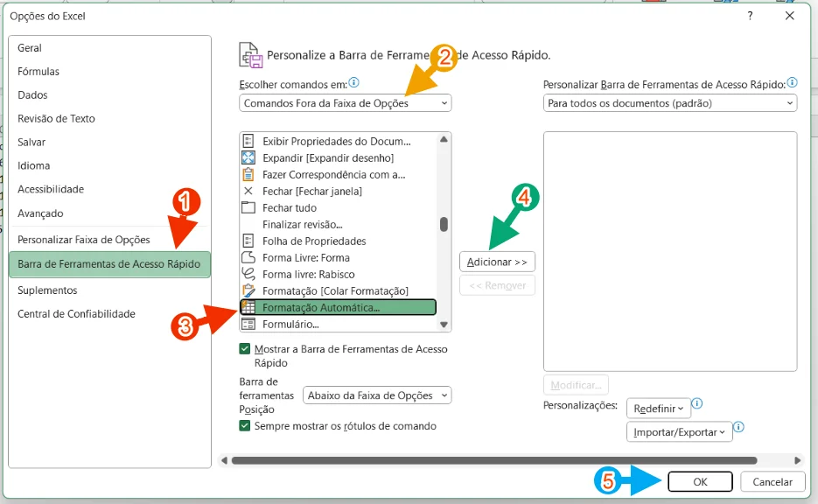Select Folha de Propriedades command text
Image resolution: width=818 pixels, height=504 pixels.
coord(314,241)
